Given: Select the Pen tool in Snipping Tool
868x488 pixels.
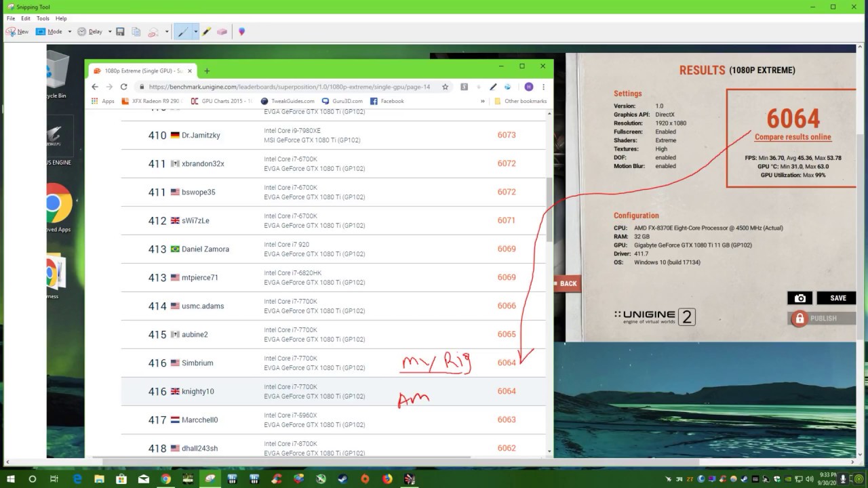Looking at the screenshot, I should 182,32.
